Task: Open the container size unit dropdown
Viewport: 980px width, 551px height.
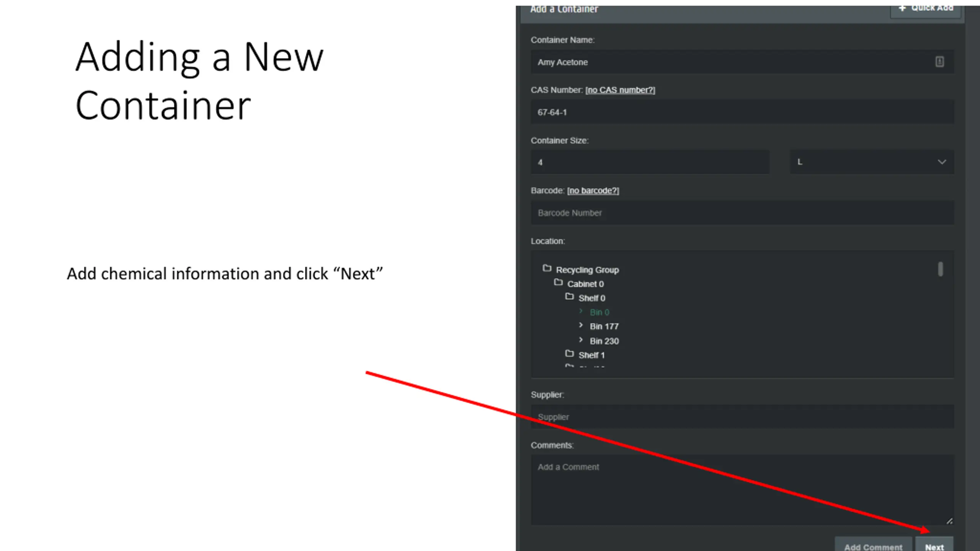Action: point(872,162)
